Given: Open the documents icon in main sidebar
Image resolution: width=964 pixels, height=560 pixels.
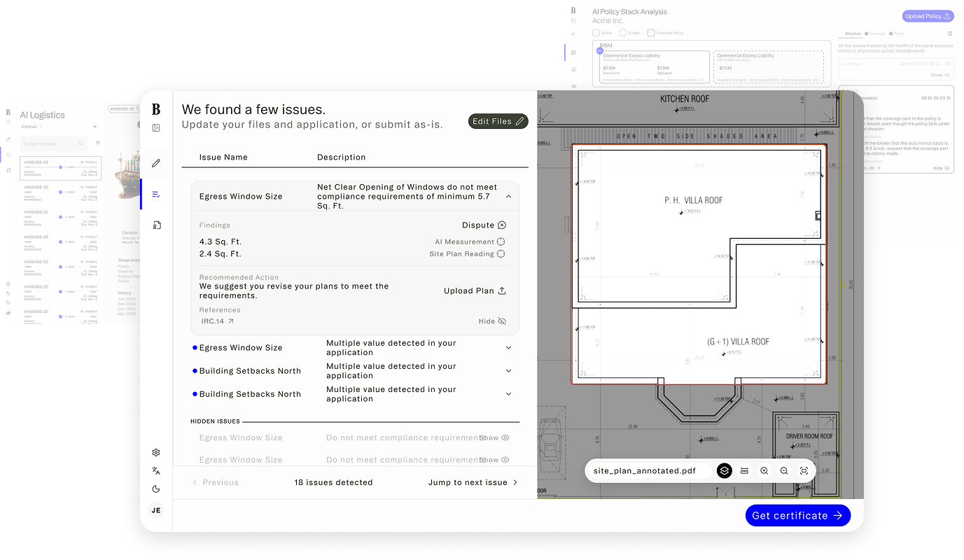Looking at the screenshot, I should [x=156, y=225].
